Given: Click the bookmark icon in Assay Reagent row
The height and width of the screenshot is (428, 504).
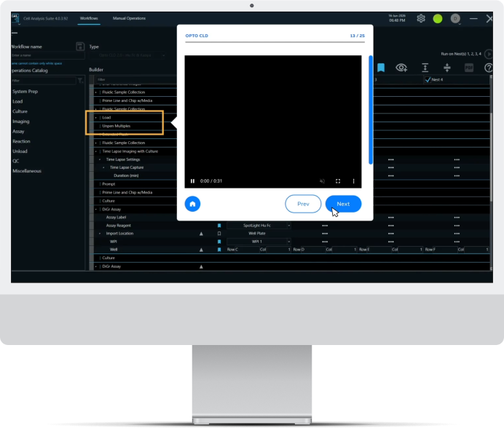Looking at the screenshot, I should point(219,226).
